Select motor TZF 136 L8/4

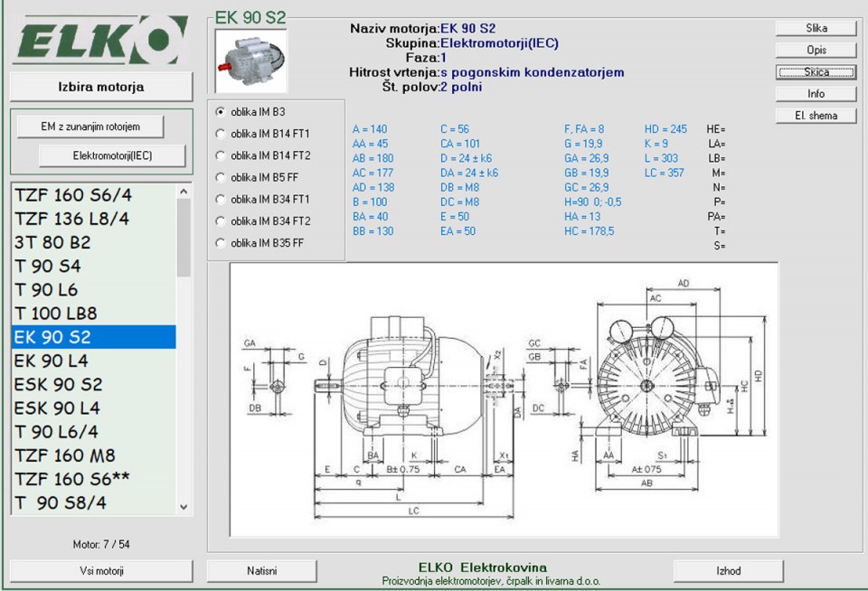(x=93, y=219)
